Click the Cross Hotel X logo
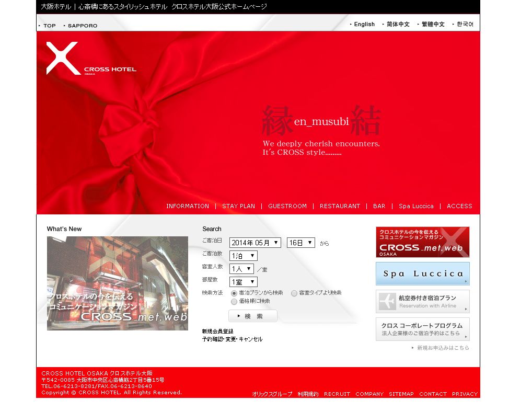The height and width of the screenshot is (411, 532). click(x=91, y=59)
